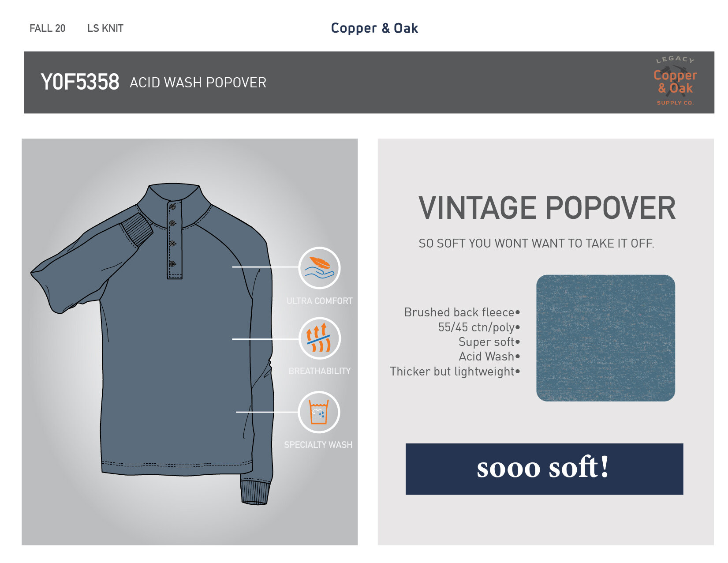The image size is (728, 563).
Task: Click the Thicker but lightweight bullet
Action: [x=455, y=372]
